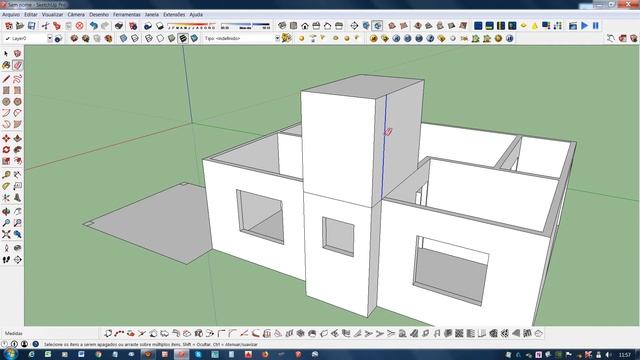Select the Orbit tool

tap(6, 212)
